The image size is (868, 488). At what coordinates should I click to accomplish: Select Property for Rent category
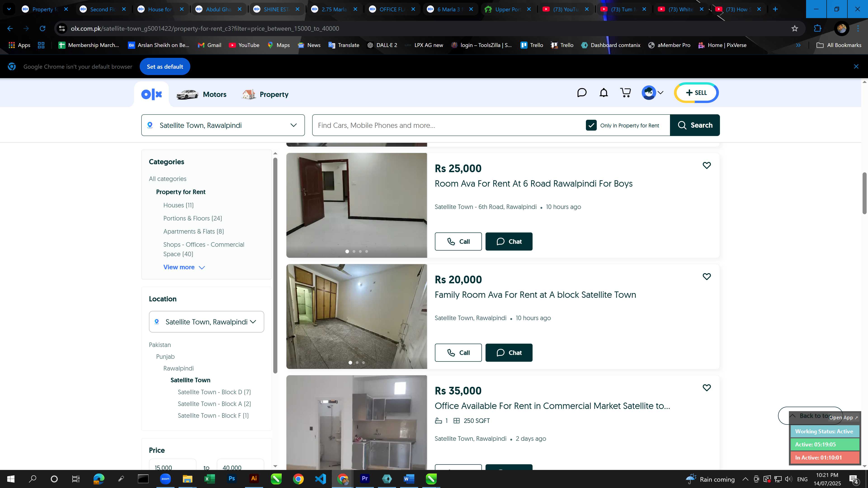pyautogui.click(x=181, y=192)
